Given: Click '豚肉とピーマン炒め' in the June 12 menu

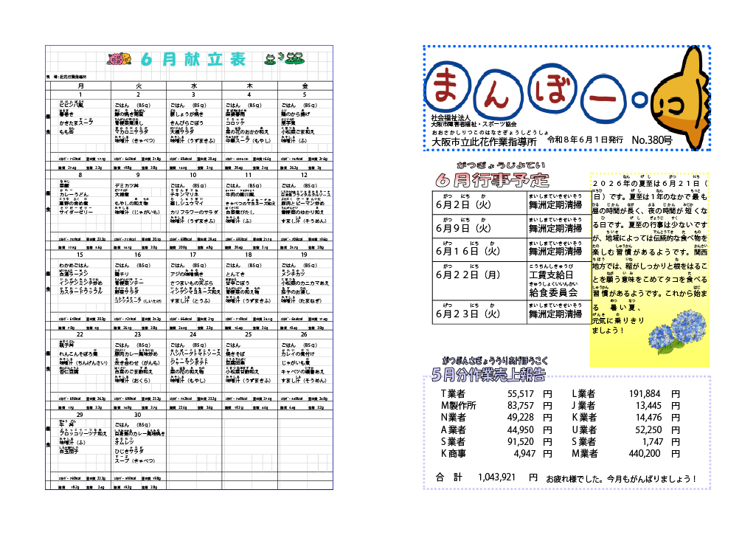Looking at the screenshot, I should pos(303,203).
